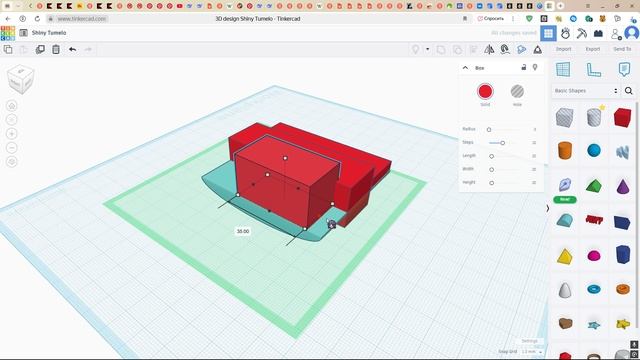Image resolution: width=640 pixels, height=360 pixels.
Task: Click the Send To button
Action: 622,49
